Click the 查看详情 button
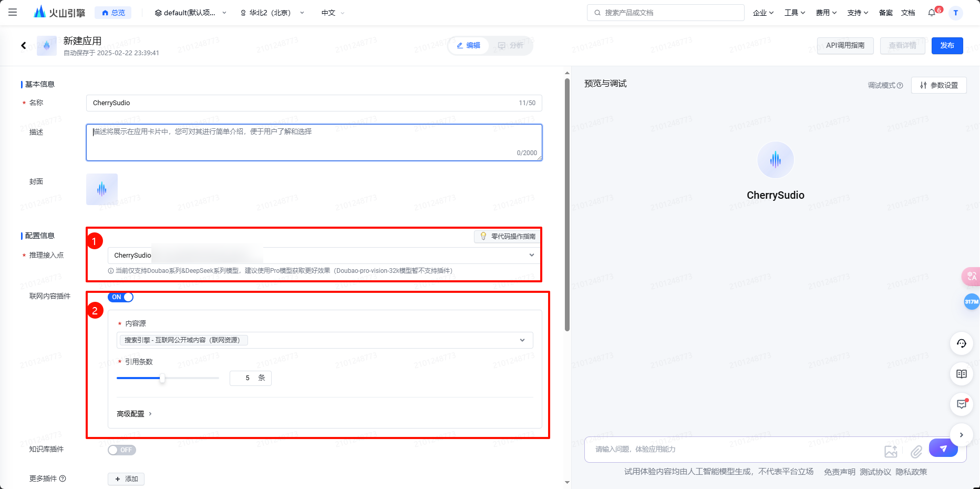980x489 pixels. (x=902, y=46)
